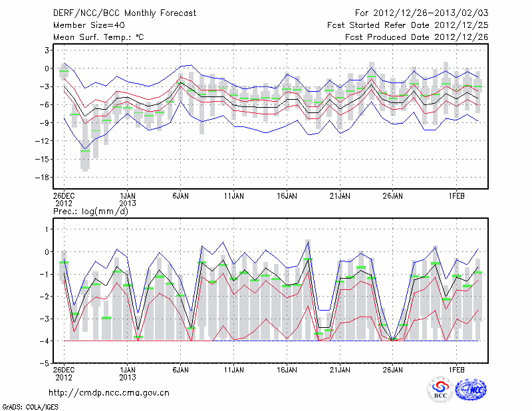
Task: Click the 3 label atop temperature axis
Action: (45, 50)
